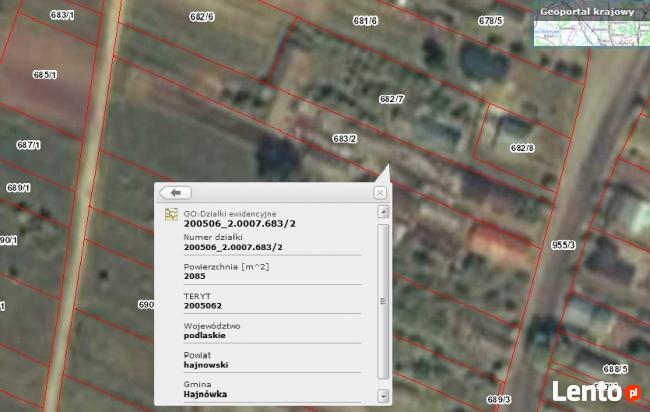650x412 pixels.
Task: Select parcel 682/8 on the map
Action: pyautogui.click(x=522, y=147)
